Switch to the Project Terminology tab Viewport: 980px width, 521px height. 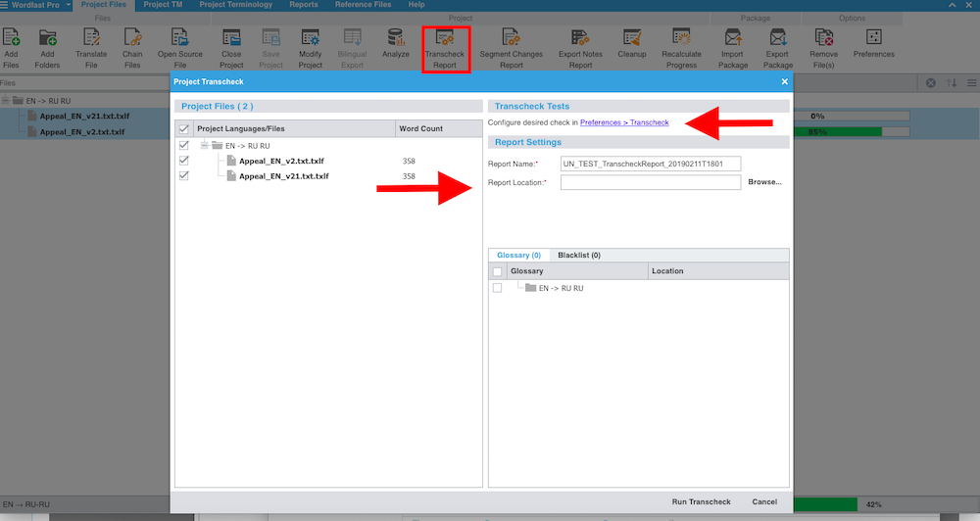pos(235,5)
